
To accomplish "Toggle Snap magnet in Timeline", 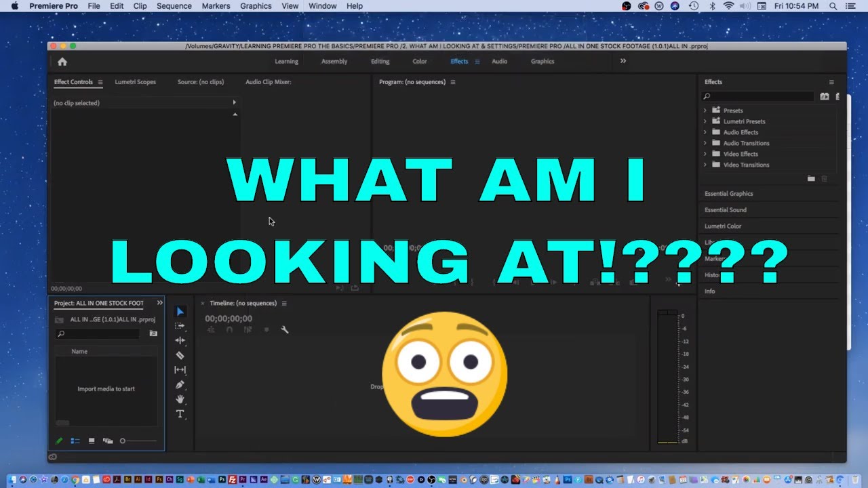I will [x=229, y=329].
